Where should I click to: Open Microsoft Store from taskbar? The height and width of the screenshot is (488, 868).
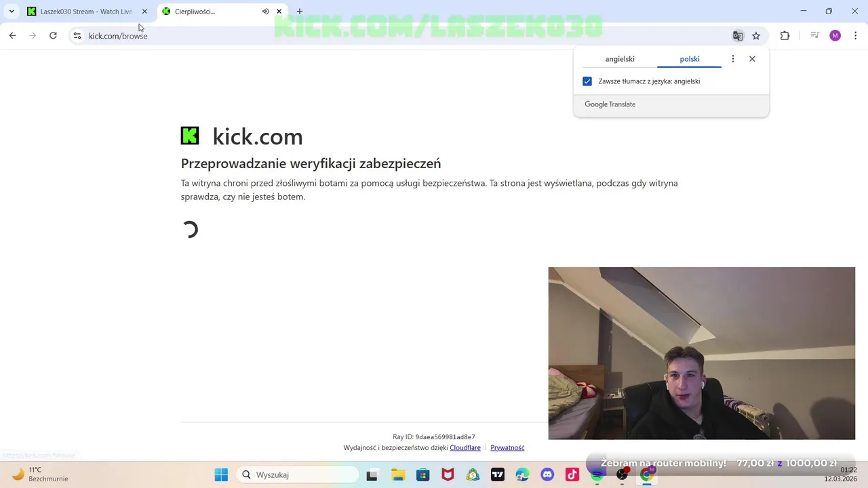[422, 475]
